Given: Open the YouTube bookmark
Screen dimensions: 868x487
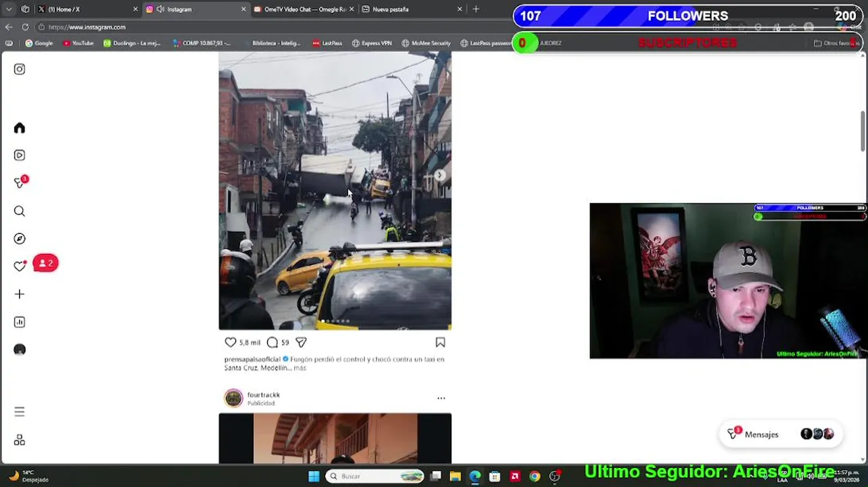Looking at the screenshot, I should click(x=78, y=43).
